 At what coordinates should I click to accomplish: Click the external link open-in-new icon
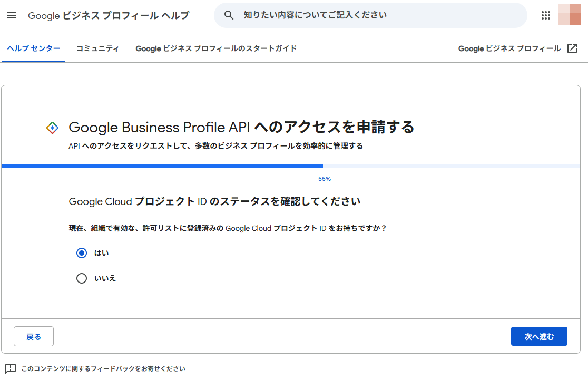click(572, 48)
